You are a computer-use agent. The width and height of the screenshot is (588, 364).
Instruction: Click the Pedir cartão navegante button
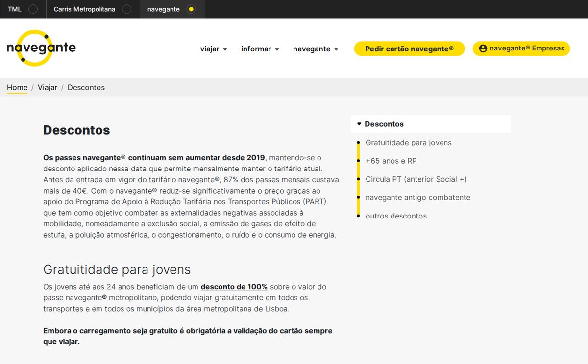410,49
